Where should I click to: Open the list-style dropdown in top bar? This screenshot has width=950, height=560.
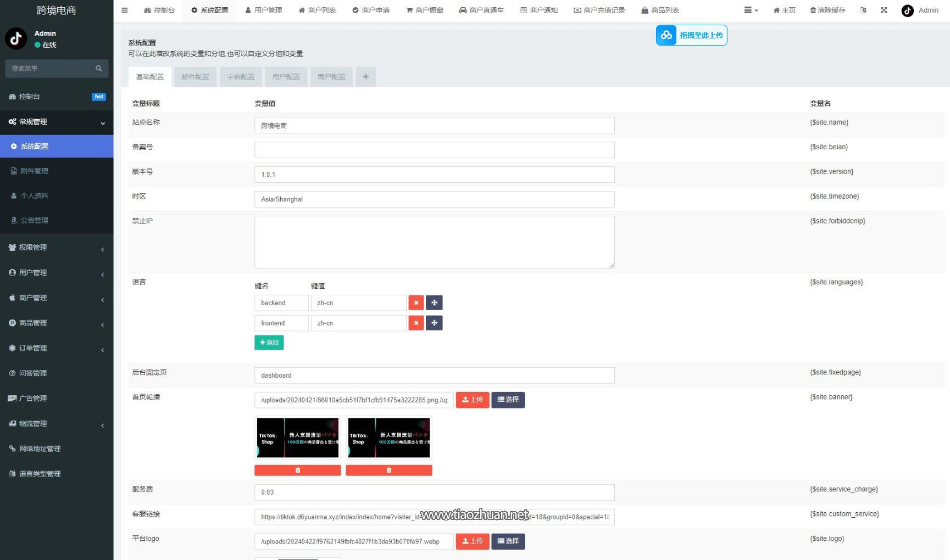751,10
